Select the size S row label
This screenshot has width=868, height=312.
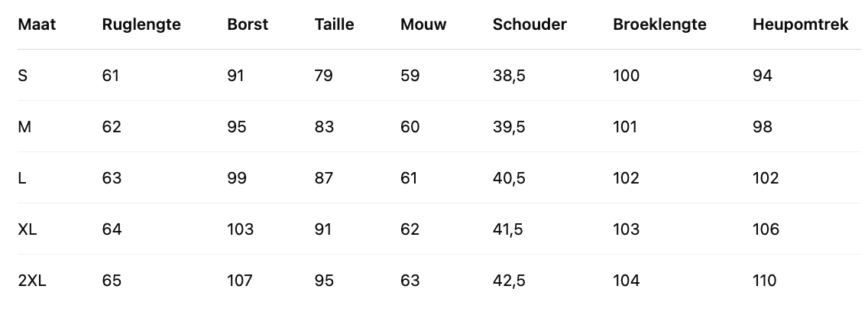click(23, 76)
